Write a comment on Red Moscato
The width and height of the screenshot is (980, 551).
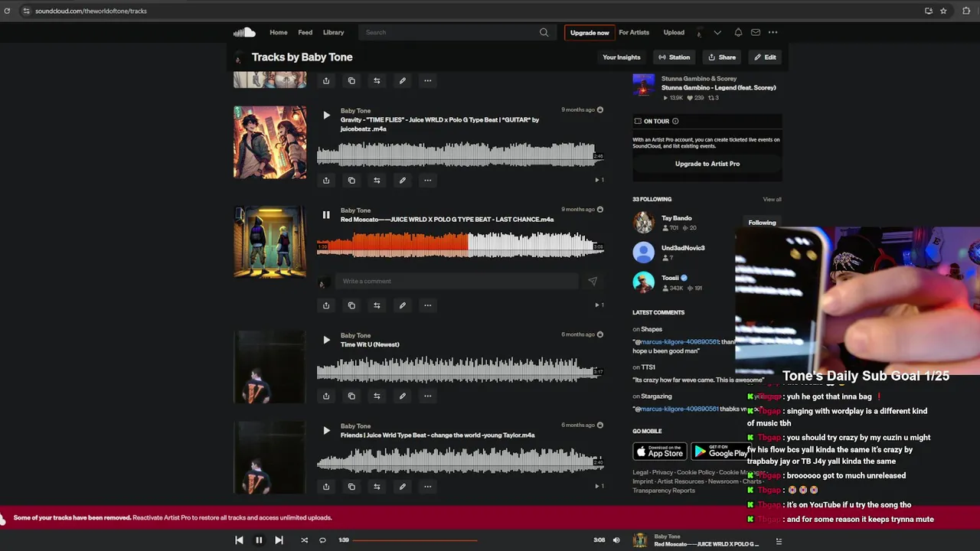tap(456, 281)
